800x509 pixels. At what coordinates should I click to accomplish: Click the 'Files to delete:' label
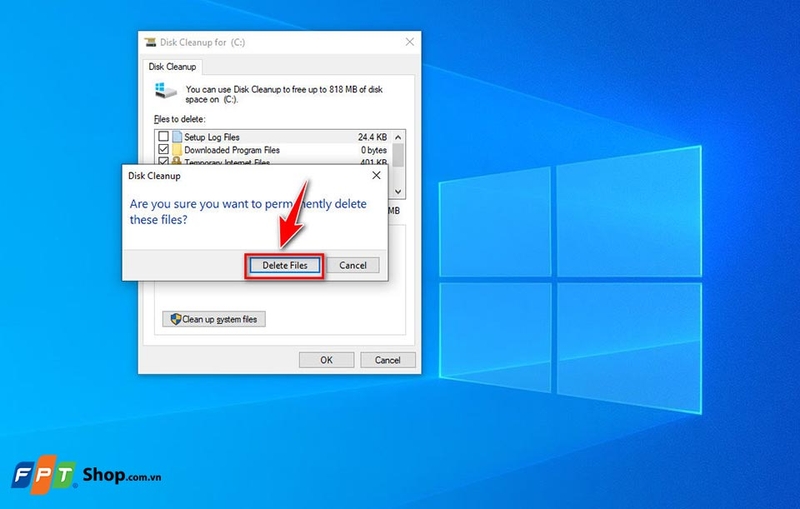coord(180,119)
